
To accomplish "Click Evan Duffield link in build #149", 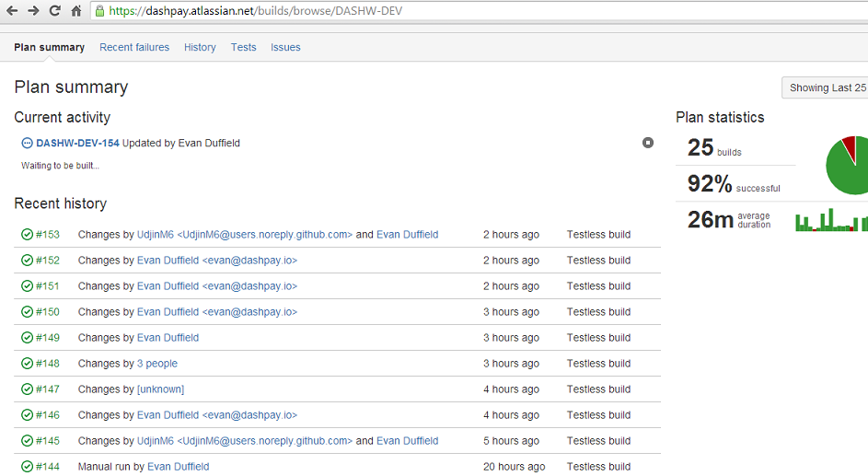I will (x=168, y=338).
